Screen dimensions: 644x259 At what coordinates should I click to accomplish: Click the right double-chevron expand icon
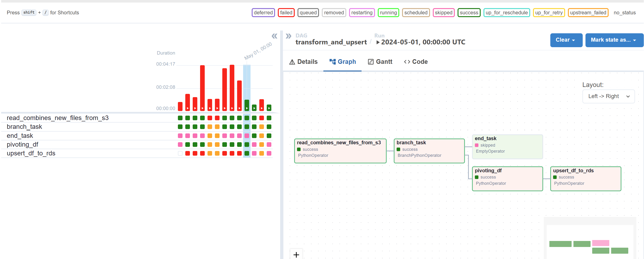289,36
